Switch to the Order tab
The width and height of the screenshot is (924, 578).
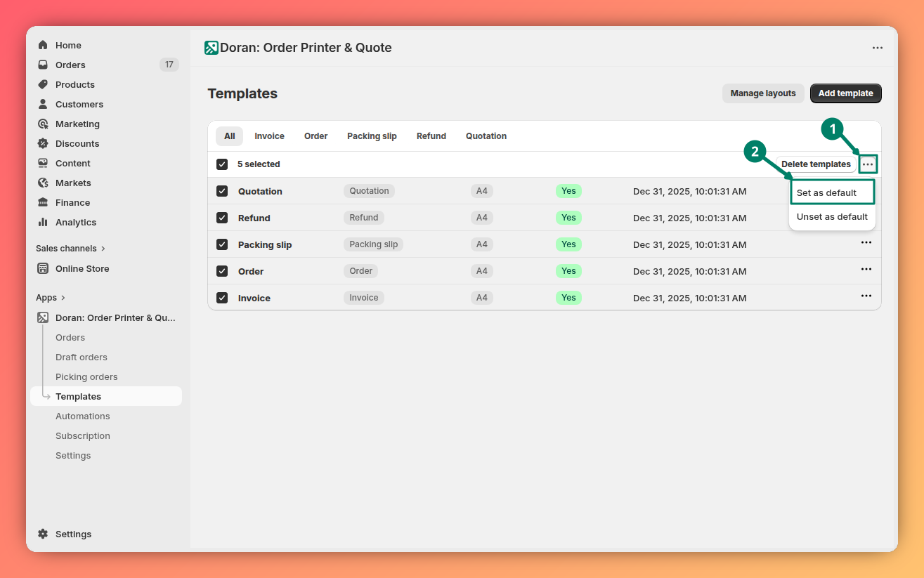point(316,136)
